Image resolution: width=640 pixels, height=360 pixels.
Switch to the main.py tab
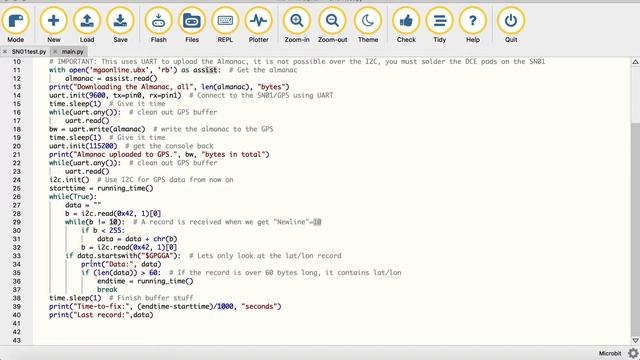click(72, 52)
